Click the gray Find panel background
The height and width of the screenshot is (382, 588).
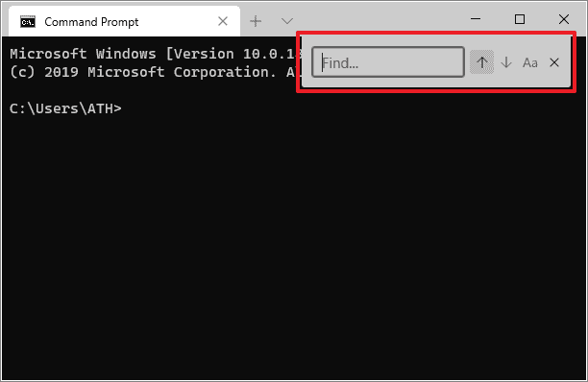[435, 83]
